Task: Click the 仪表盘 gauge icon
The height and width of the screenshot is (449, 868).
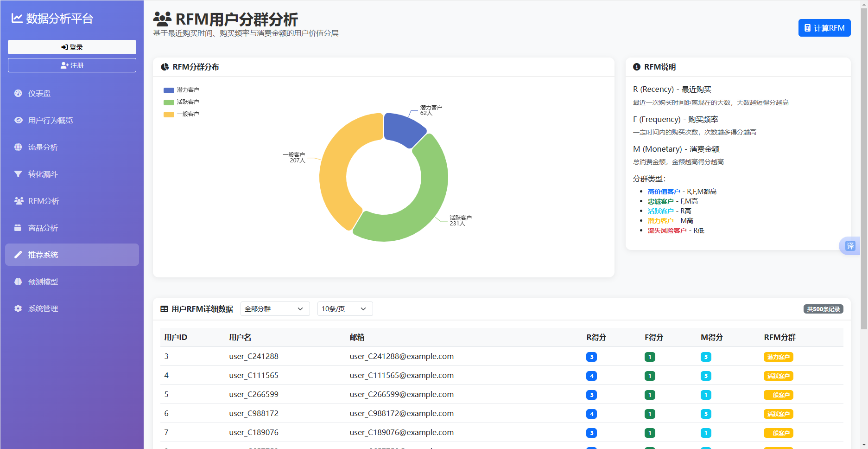Action: point(18,93)
